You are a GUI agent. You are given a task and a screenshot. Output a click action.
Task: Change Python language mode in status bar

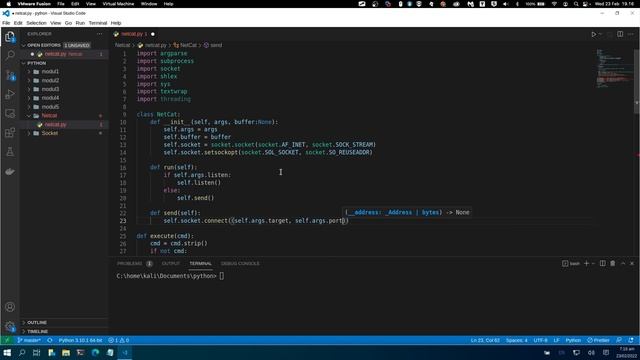tap(573, 340)
